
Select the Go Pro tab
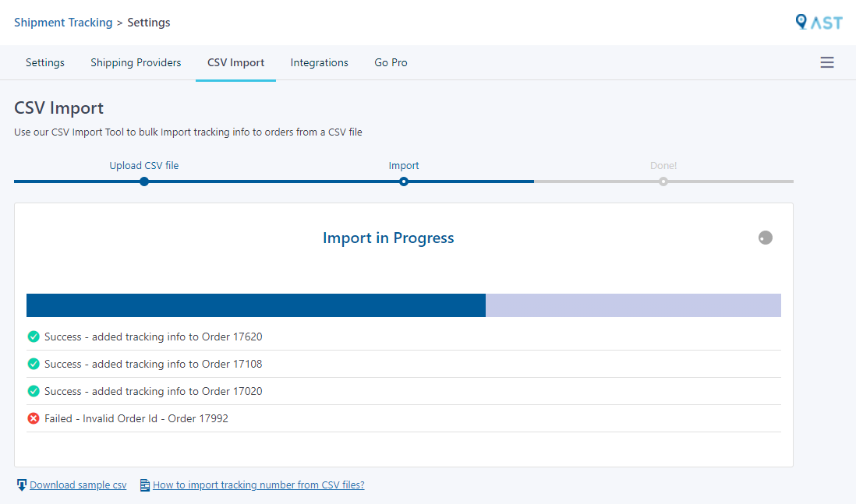coord(391,62)
